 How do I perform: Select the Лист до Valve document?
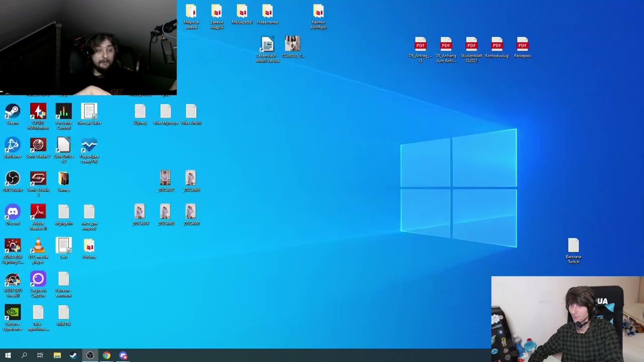tap(89, 114)
